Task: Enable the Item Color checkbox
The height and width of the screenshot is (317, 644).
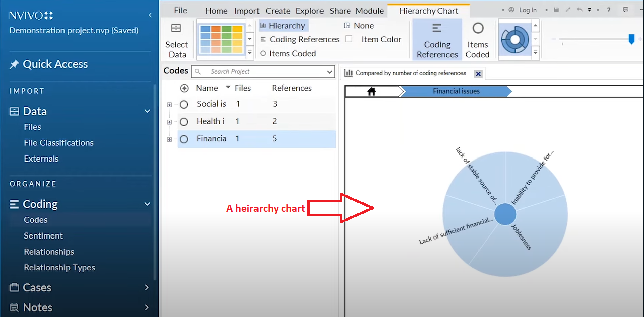Action: 349,39
